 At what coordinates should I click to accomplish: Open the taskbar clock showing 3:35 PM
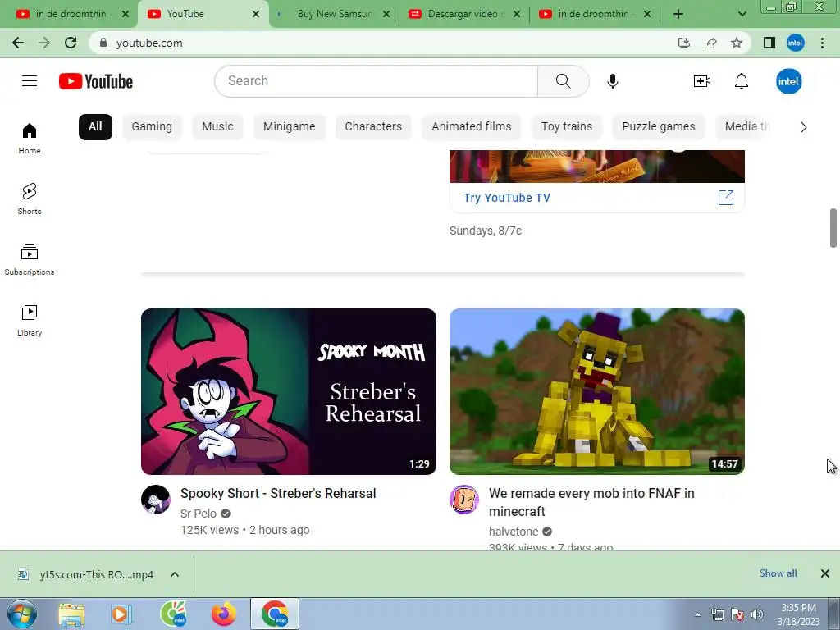(x=798, y=614)
